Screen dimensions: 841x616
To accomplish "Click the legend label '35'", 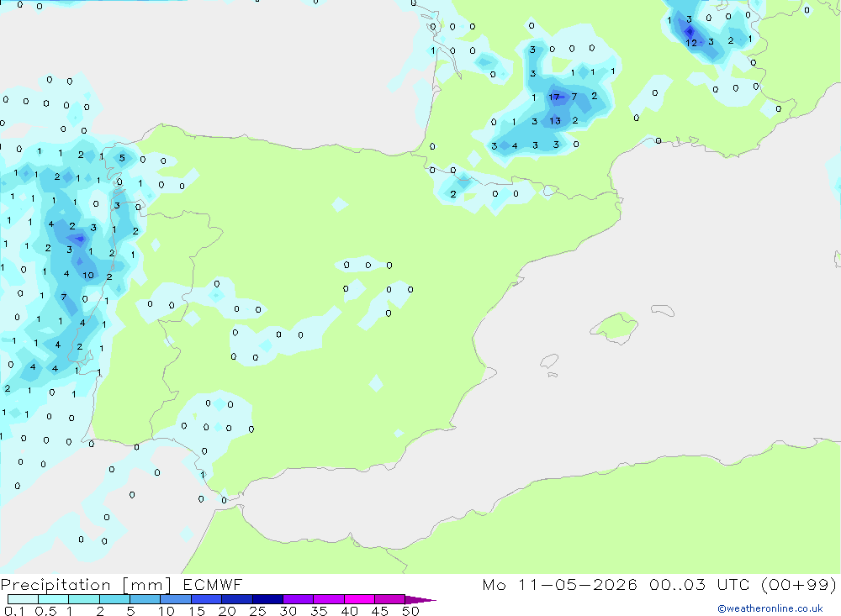I will tap(319, 611).
